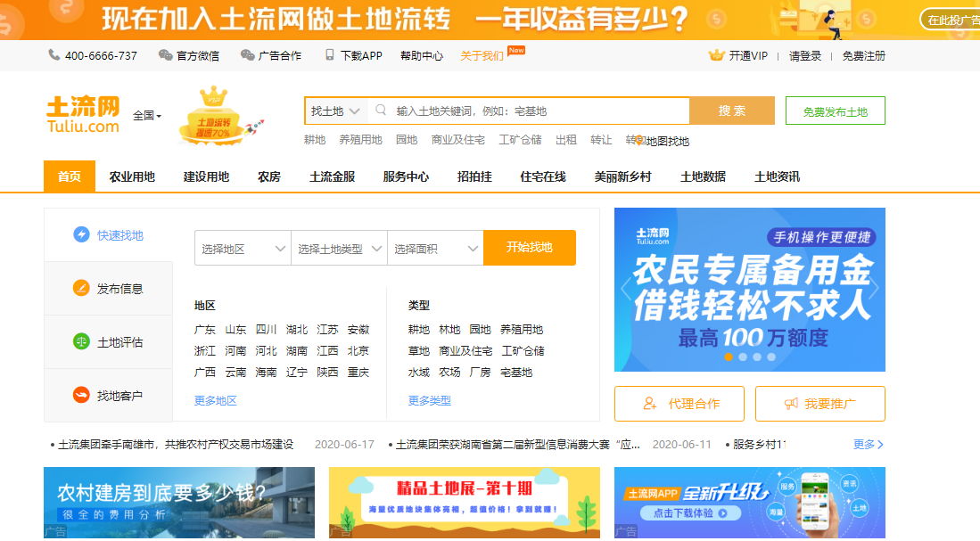Viewport: 980px width, 541px height.
Task: Expand the 选择土地类型 dropdown
Action: coord(340,248)
